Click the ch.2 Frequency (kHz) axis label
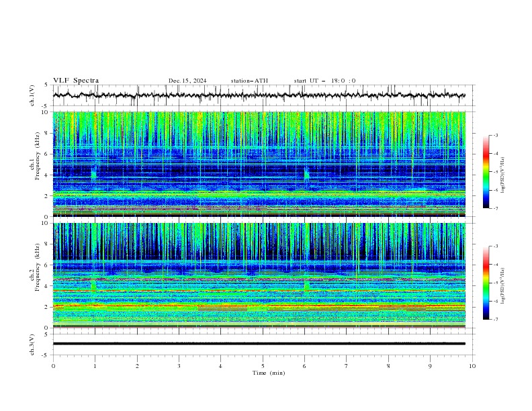532x411 pixels. (x=35, y=267)
